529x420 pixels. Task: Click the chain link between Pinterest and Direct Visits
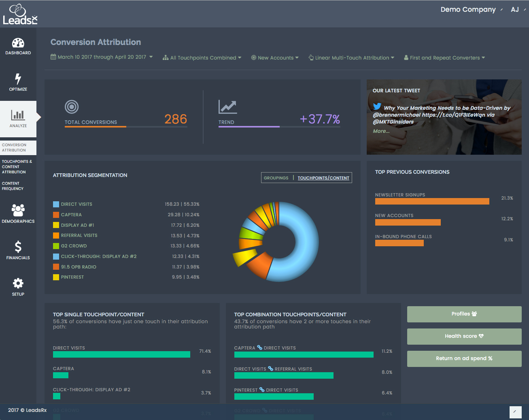pyautogui.click(x=262, y=390)
